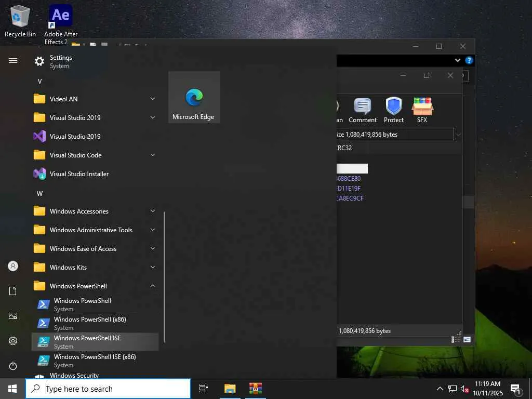Focus the taskbar search box
The height and width of the screenshot is (399, 532).
pos(108,389)
